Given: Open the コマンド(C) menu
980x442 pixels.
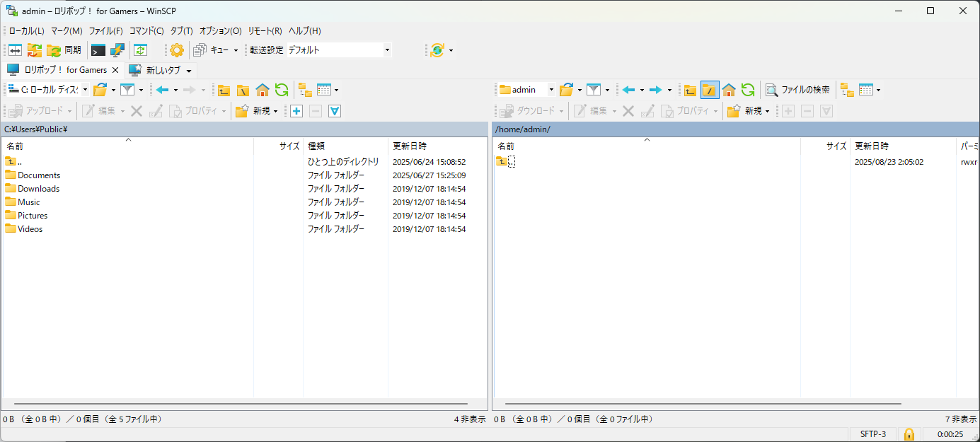Looking at the screenshot, I should (x=146, y=31).
